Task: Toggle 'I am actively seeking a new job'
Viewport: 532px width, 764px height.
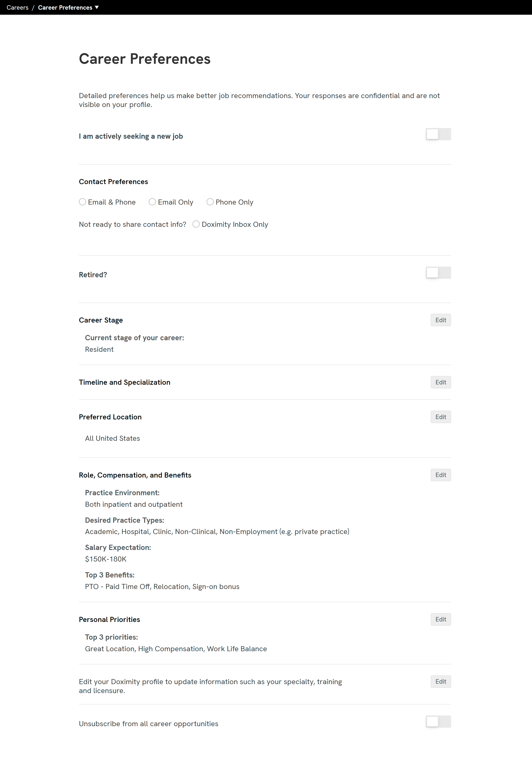Action: coord(438,134)
